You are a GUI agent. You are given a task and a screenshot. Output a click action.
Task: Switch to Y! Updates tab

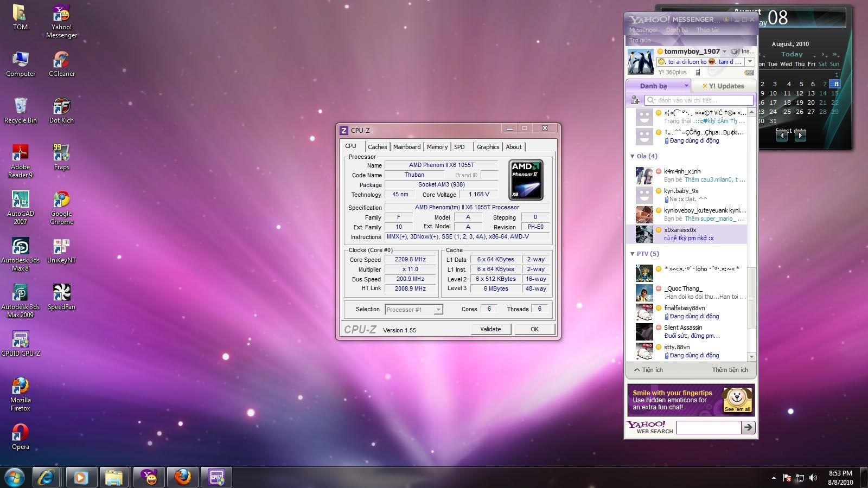click(x=723, y=86)
